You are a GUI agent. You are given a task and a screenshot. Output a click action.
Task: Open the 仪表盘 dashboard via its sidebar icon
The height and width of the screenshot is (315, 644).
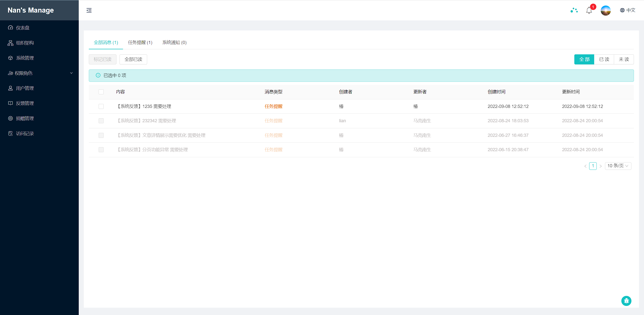click(x=10, y=28)
